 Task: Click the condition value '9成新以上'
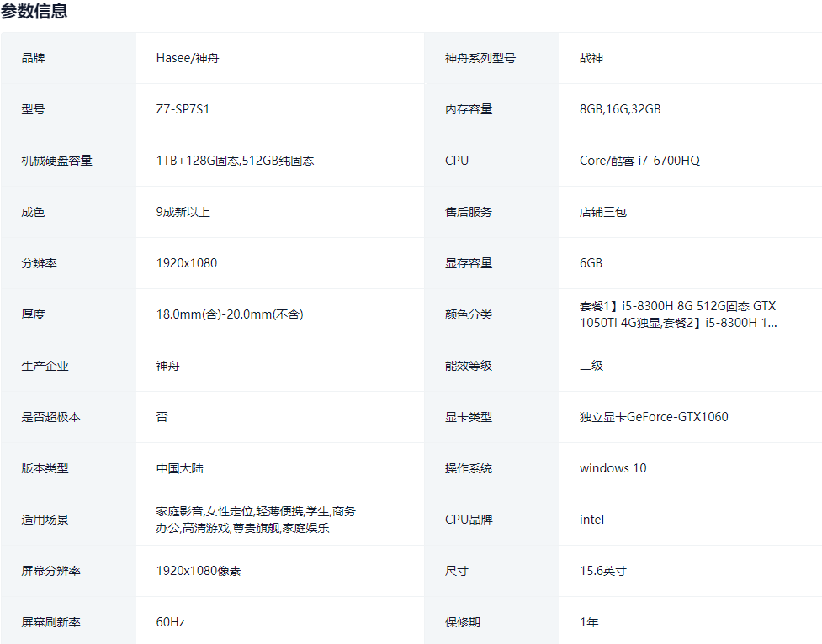183,212
